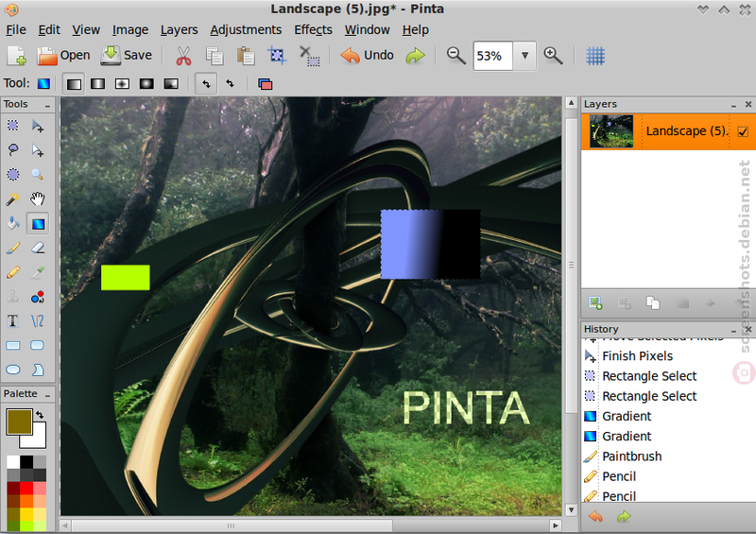Click the Copy icon in toolbar
The width and height of the screenshot is (756, 534).
(x=215, y=56)
